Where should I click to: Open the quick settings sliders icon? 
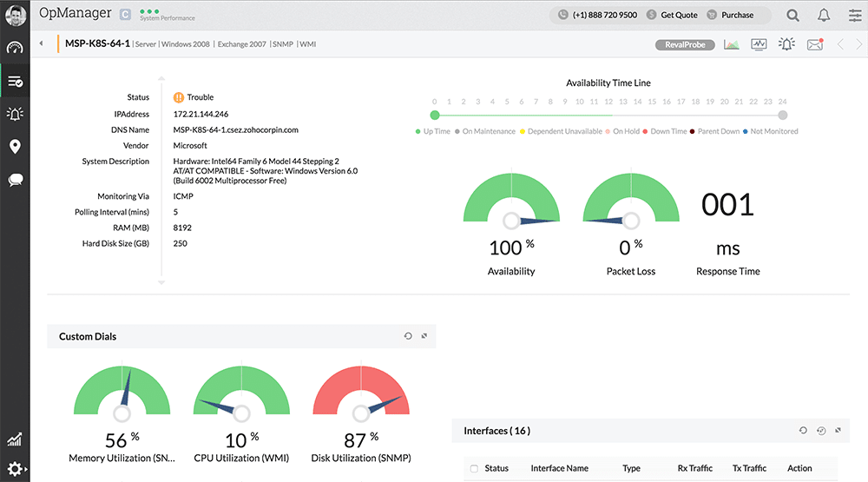click(x=855, y=16)
